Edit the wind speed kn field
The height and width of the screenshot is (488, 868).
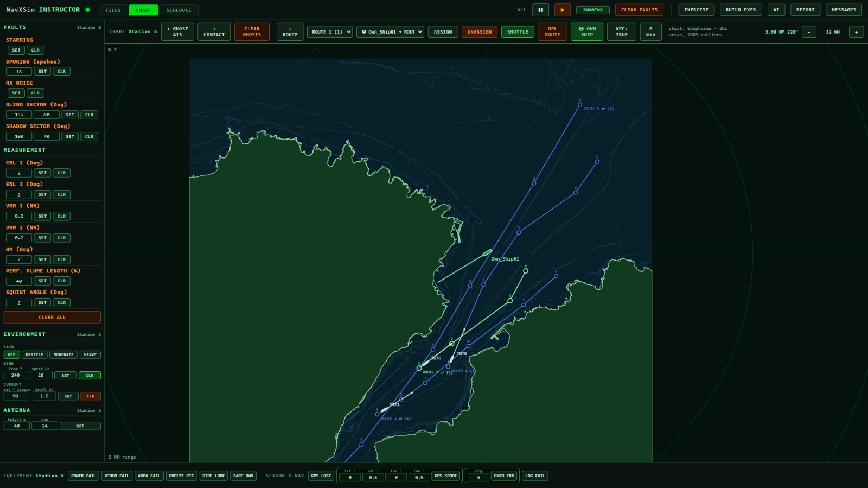coord(41,375)
